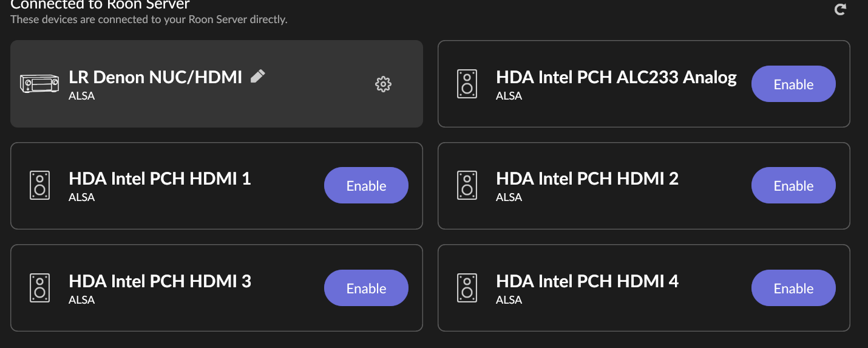
Task: Click the HDA Intel PCH HDMI 3 label
Action: (x=160, y=281)
